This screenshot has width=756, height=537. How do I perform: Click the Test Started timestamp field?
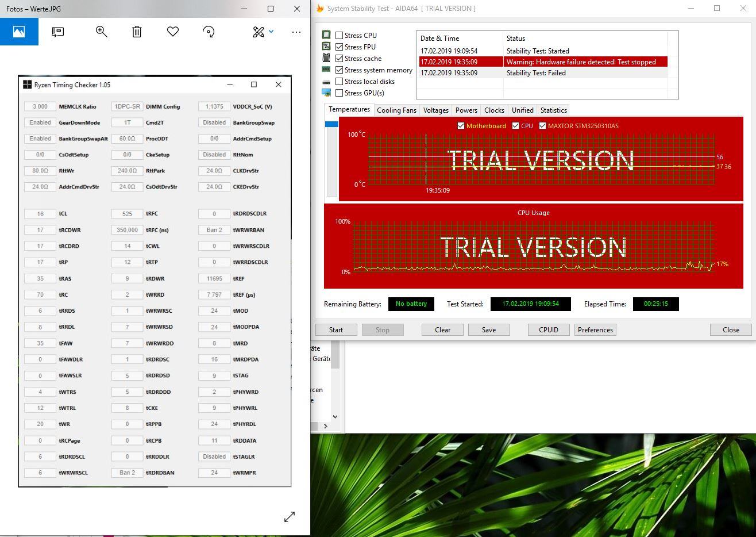tap(530, 304)
